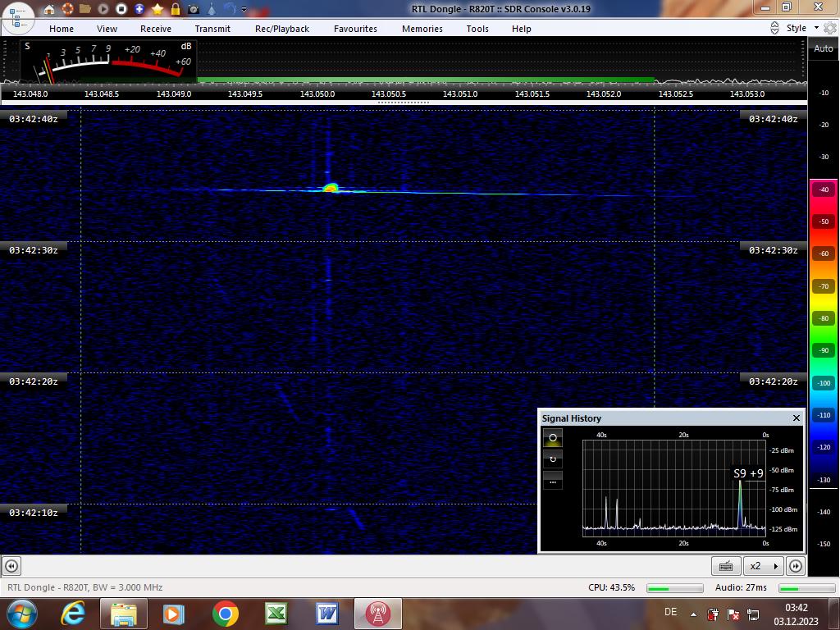Open Word from the taskbar

326,614
